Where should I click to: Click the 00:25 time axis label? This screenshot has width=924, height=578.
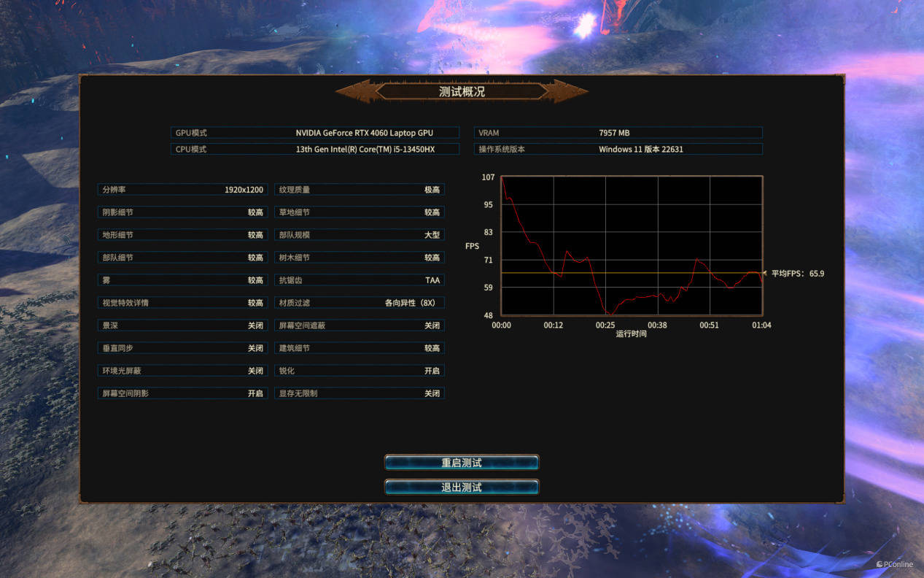[605, 325]
